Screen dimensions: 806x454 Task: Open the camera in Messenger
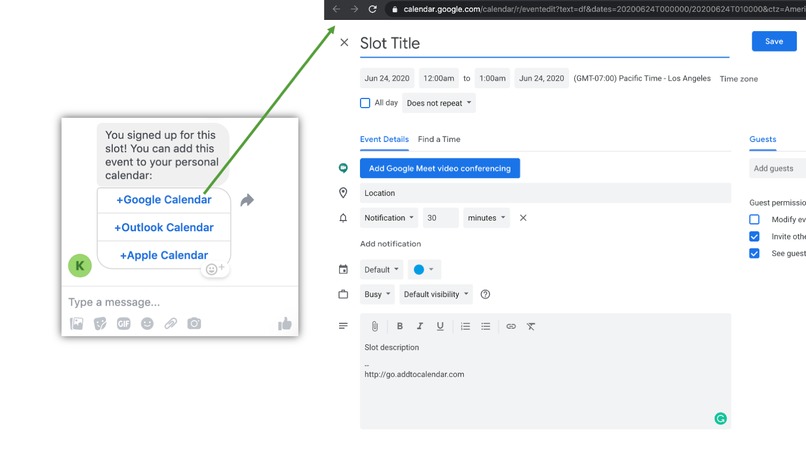coord(194,323)
